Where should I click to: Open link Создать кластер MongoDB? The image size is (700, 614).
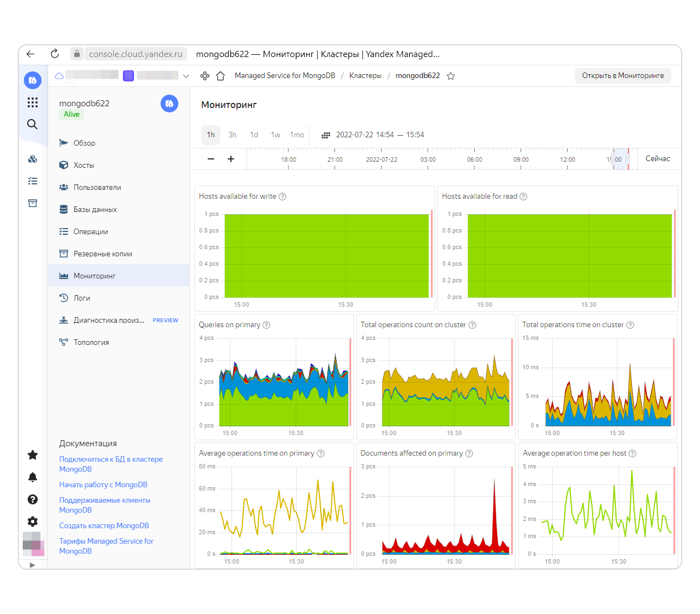tap(104, 525)
